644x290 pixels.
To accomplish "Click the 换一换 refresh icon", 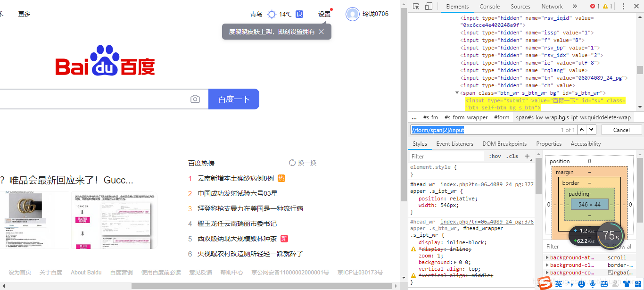I will (292, 163).
